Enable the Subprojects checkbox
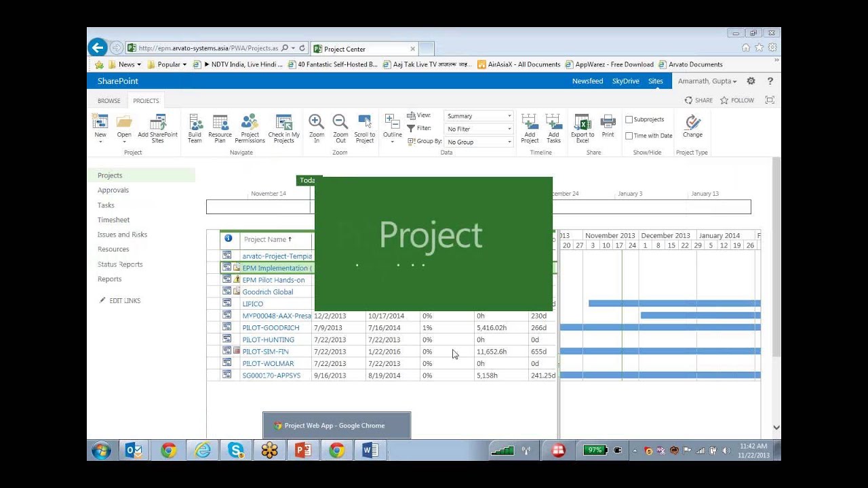868x488 pixels. pyautogui.click(x=629, y=119)
